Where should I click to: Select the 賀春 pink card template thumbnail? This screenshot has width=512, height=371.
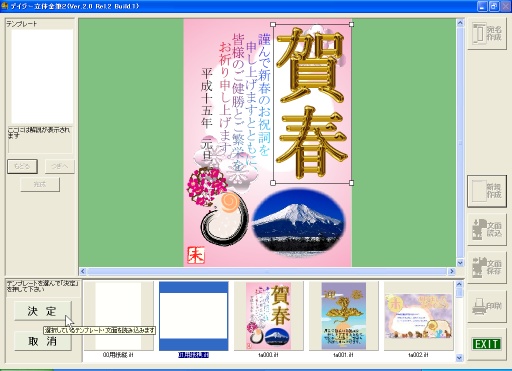[268, 316]
